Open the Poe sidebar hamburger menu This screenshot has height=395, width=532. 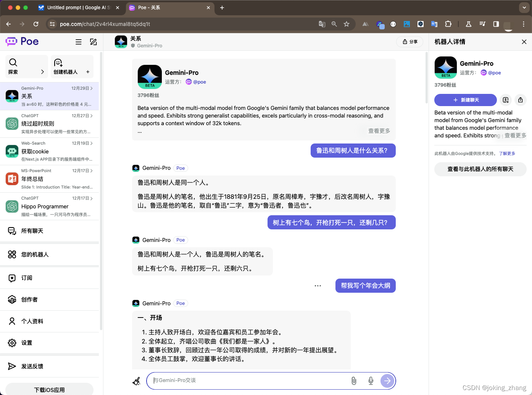(x=79, y=42)
